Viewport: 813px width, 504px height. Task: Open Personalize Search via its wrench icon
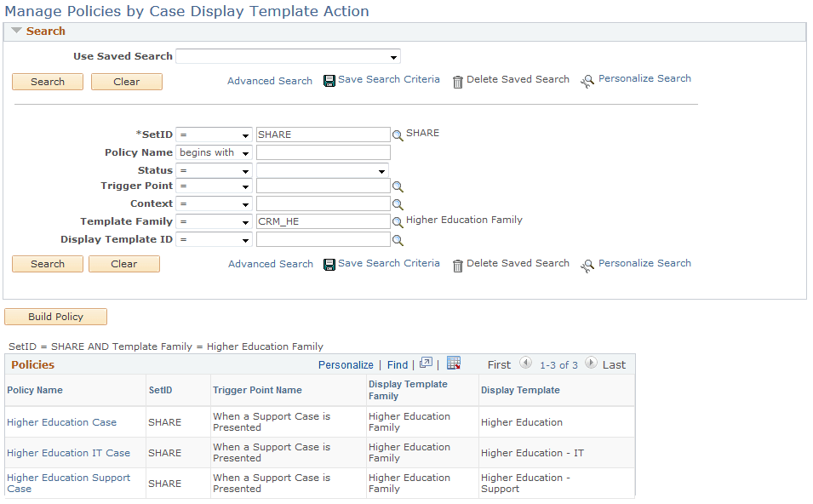(x=587, y=79)
